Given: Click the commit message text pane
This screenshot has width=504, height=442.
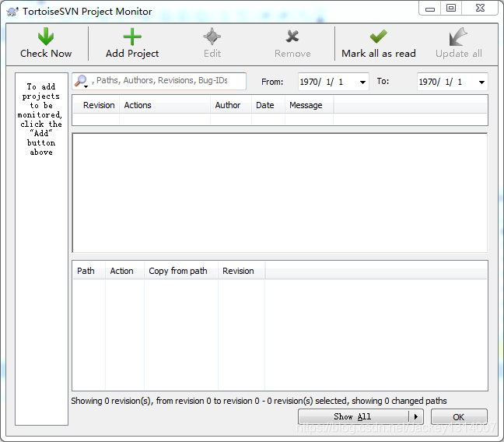Looking at the screenshot, I should coord(280,193).
